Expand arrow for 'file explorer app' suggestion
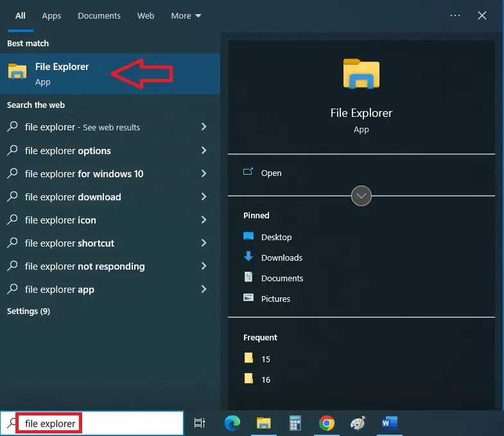This screenshot has width=504, height=436. point(204,289)
